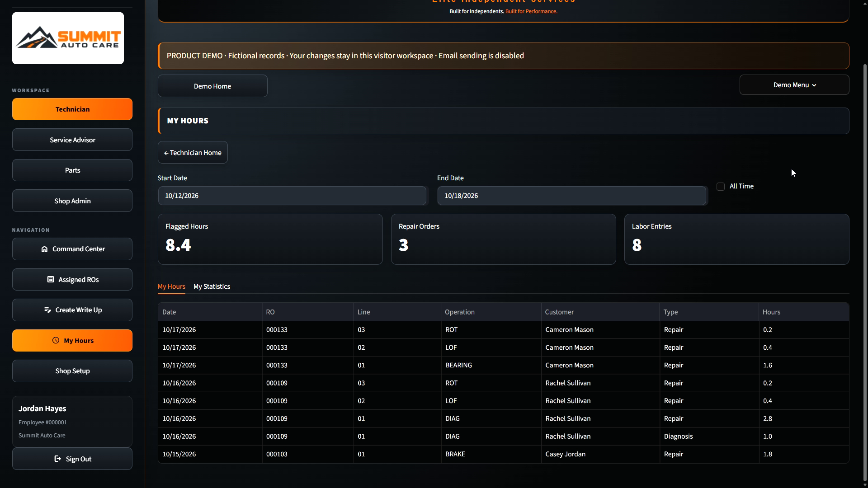Click the Hours column header
The height and width of the screenshot is (488, 868).
coord(804,312)
